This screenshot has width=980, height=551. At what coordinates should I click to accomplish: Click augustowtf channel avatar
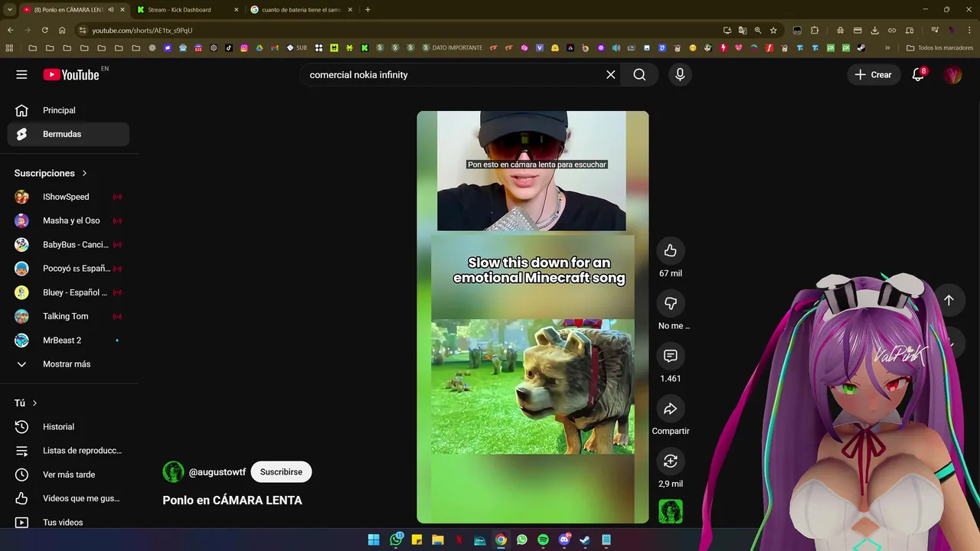(173, 472)
